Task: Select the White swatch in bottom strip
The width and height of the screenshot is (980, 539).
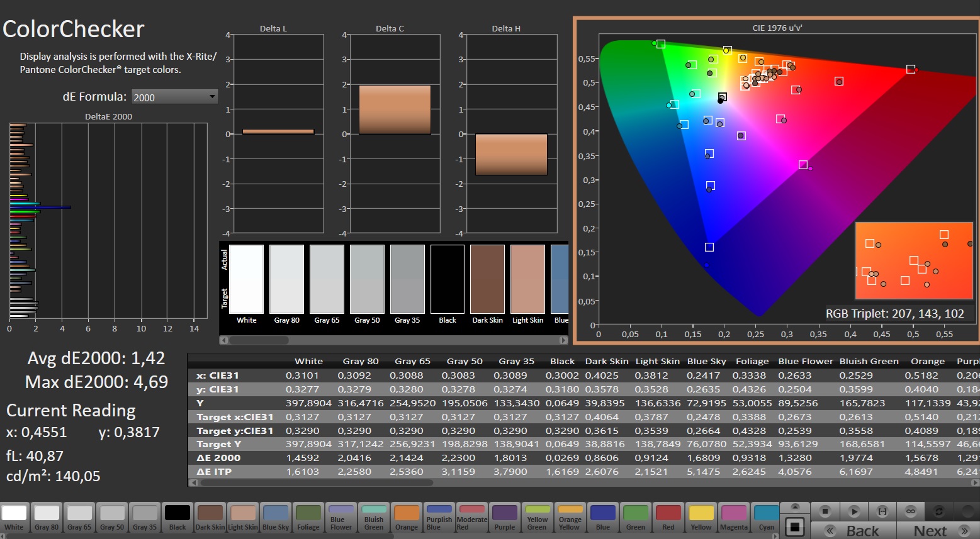Action: point(14,518)
